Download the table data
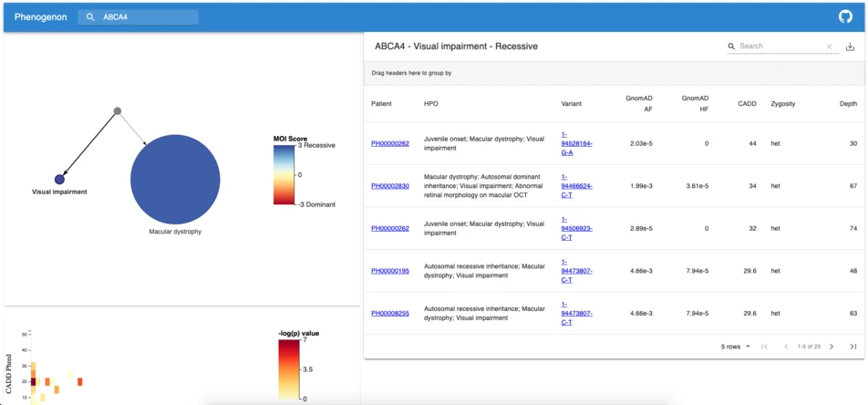 pyautogui.click(x=851, y=47)
